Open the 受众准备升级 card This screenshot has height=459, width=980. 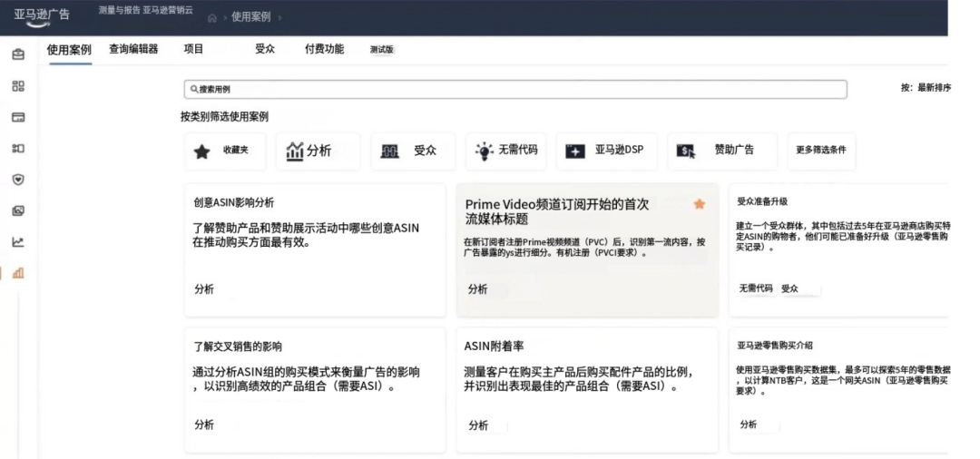click(x=838, y=249)
